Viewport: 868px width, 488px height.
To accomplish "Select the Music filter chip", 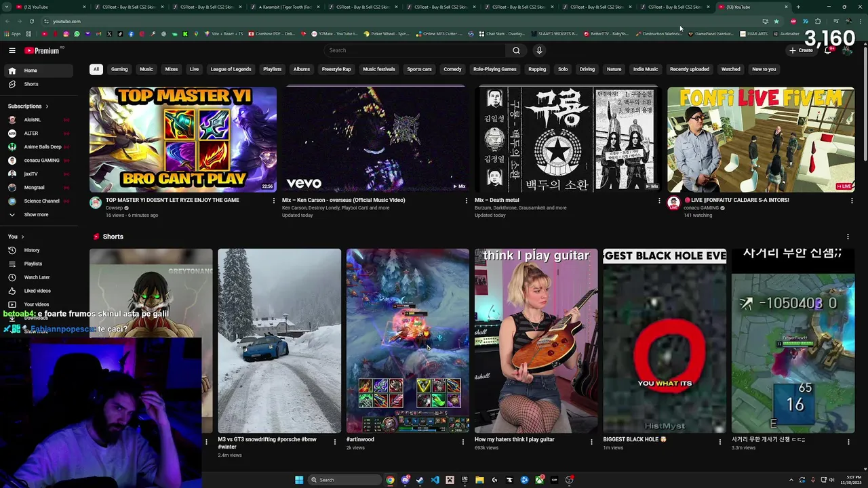I will [x=146, y=69].
